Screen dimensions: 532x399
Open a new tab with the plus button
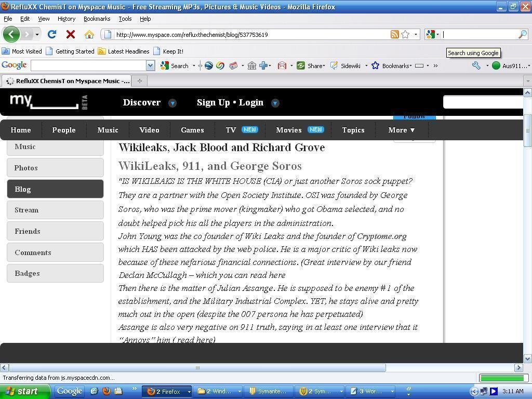pos(139,81)
